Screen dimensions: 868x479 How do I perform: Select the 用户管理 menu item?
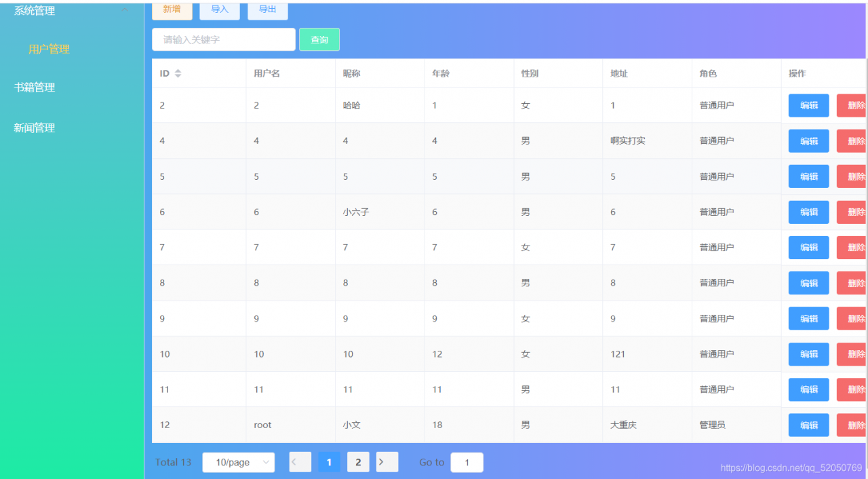pos(48,49)
